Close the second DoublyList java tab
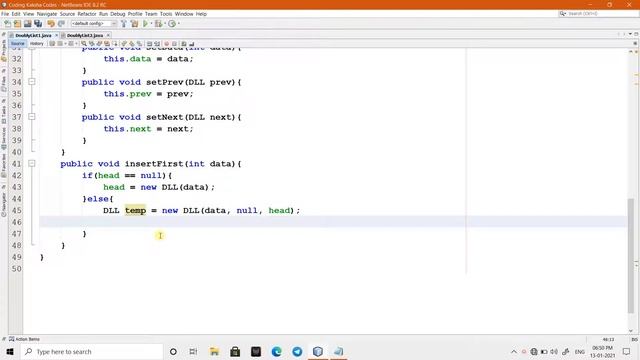The height and width of the screenshot is (360, 640). 108,36
